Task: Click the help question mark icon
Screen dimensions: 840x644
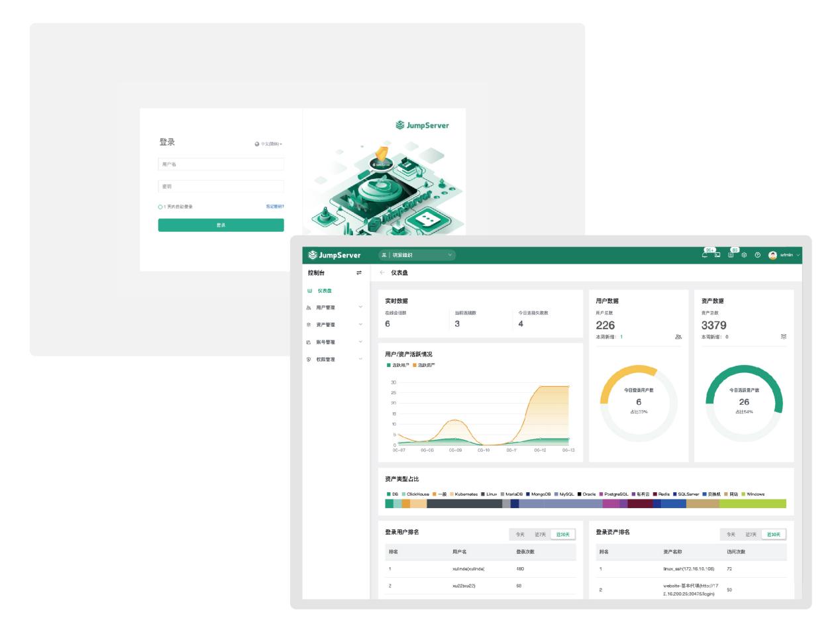Action: [x=757, y=255]
